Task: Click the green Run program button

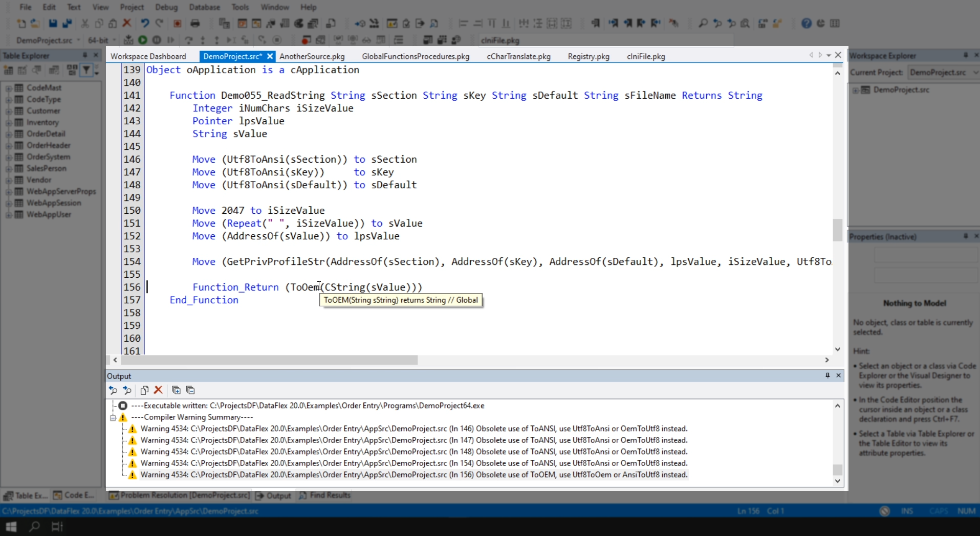Action: (143, 40)
